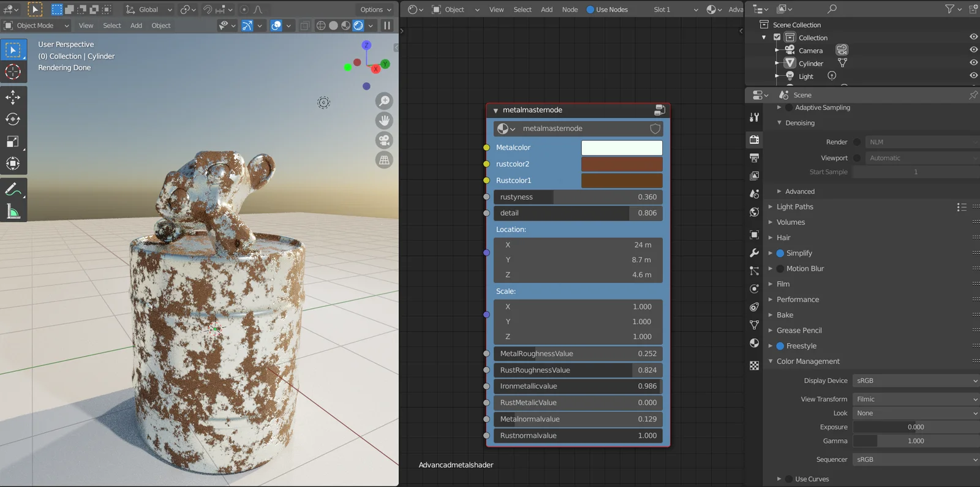
Task: Select the Annotate tool
Action: click(13, 190)
